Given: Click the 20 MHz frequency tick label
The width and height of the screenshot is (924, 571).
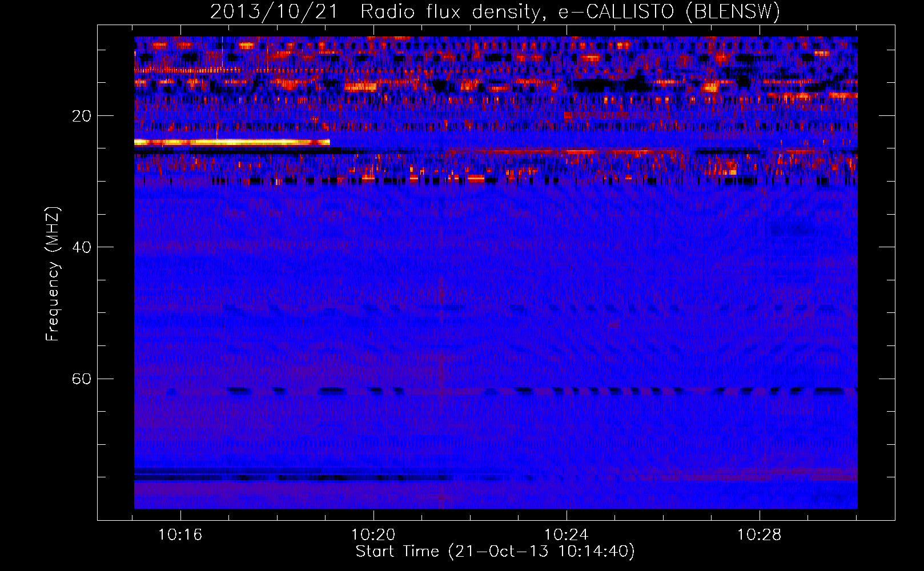Looking at the screenshot, I should pyautogui.click(x=82, y=116).
